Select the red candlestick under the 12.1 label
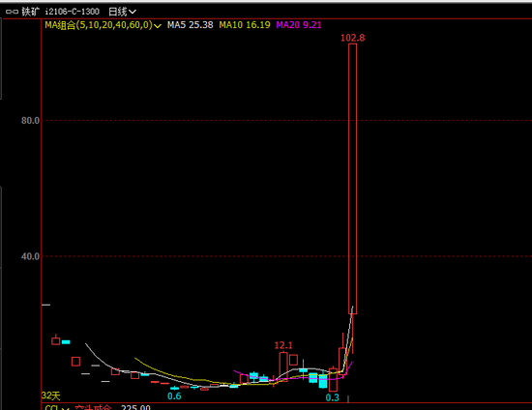 (283, 366)
